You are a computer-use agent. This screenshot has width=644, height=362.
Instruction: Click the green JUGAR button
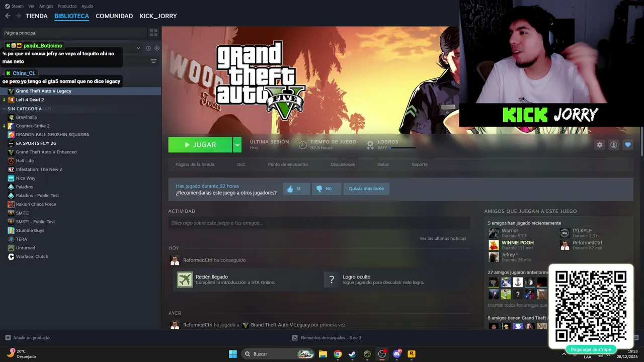pyautogui.click(x=200, y=145)
